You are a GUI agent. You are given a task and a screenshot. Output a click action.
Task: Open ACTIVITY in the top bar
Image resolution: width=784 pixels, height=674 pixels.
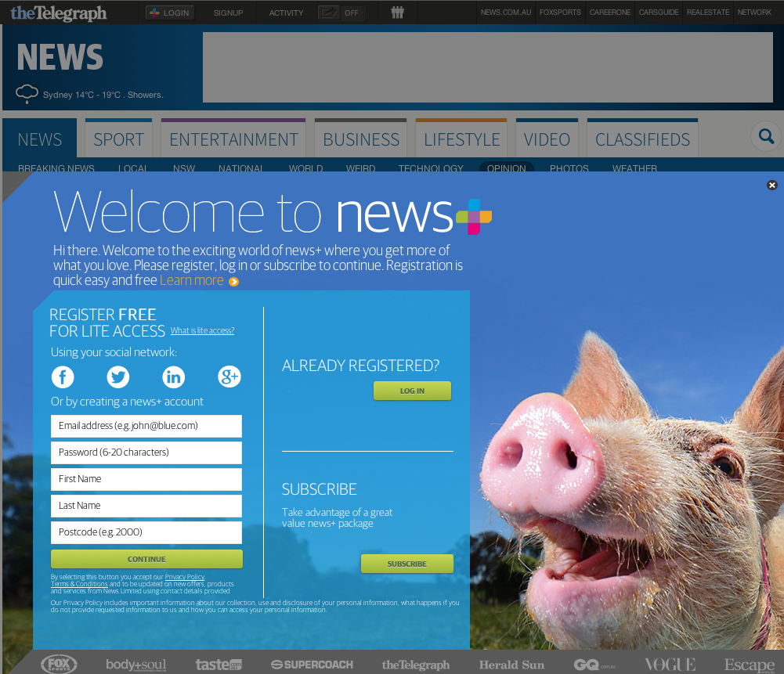point(286,13)
